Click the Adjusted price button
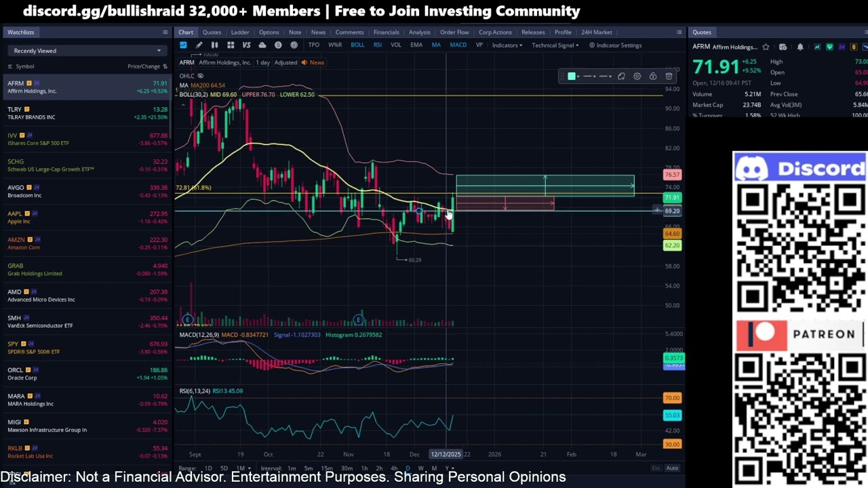This screenshot has width=868, height=488. tap(285, 62)
